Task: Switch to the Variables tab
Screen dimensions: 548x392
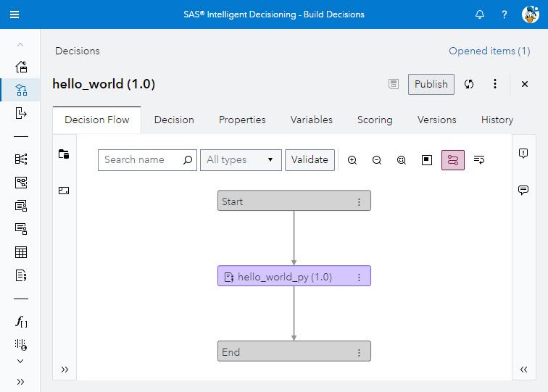Action: [312, 120]
